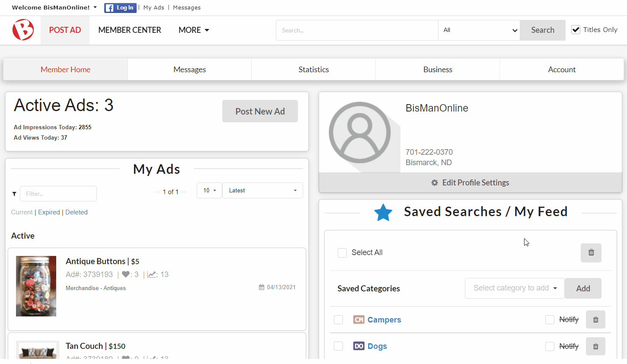This screenshot has width=627, height=364.
Task: Switch to the Messages tab
Action: [x=189, y=70]
